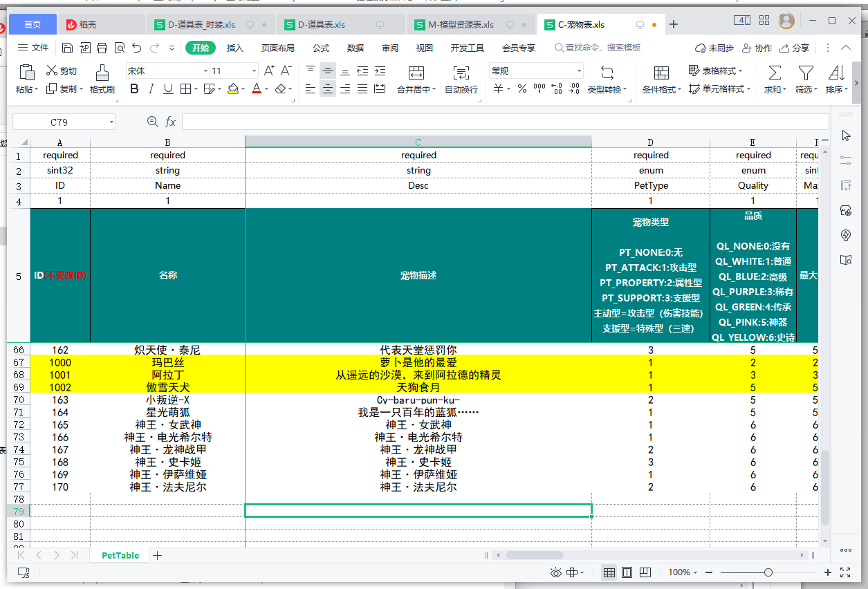Click the increase decimal places icon
The width and height of the screenshot is (868, 589).
(x=557, y=88)
